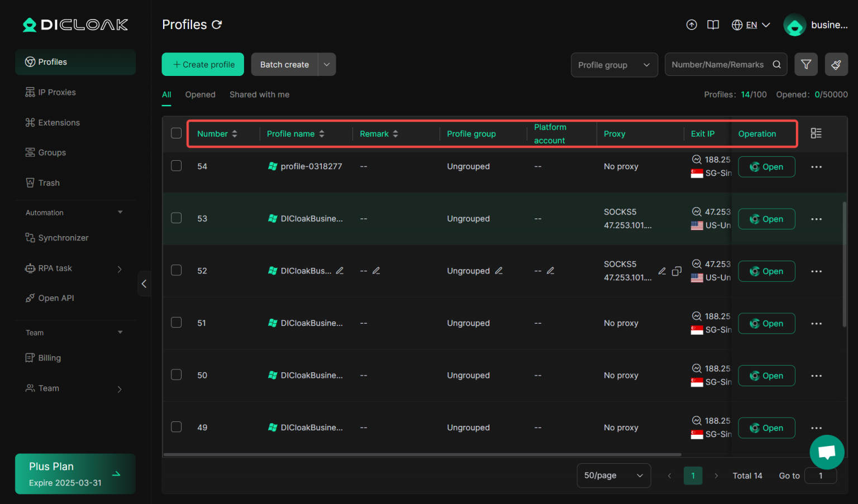Open profile 53 with its Open button
Image resolution: width=858 pixels, height=504 pixels.
(x=766, y=219)
